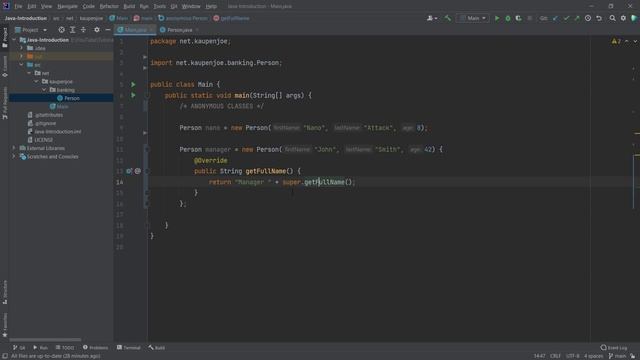
Task: Commit changes with the green Git checkmark
Action: coord(566,18)
